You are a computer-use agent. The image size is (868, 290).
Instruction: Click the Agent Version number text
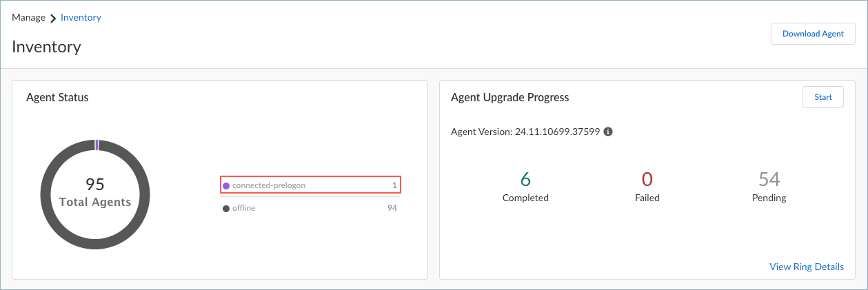point(557,132)
